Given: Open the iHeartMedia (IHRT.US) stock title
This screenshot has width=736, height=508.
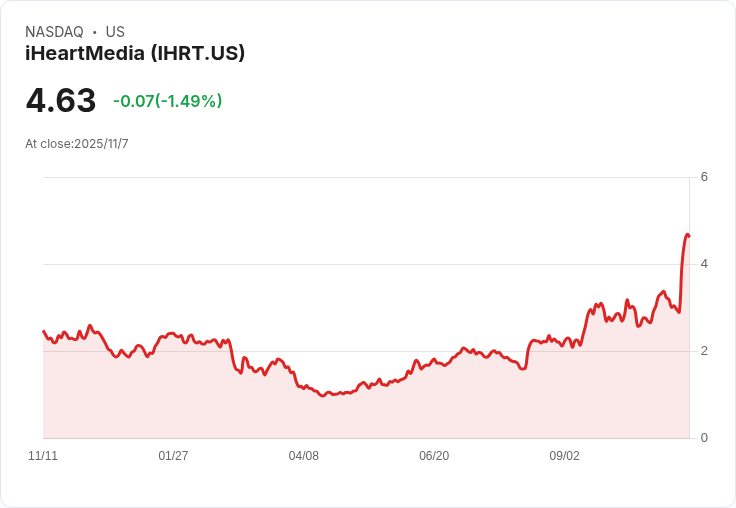Looking at the screenshot, I should (x=135, y=54).
